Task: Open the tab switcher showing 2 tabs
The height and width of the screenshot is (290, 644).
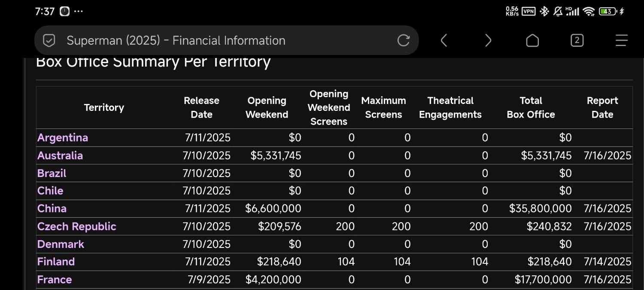Action: click(x=577, y=41)
